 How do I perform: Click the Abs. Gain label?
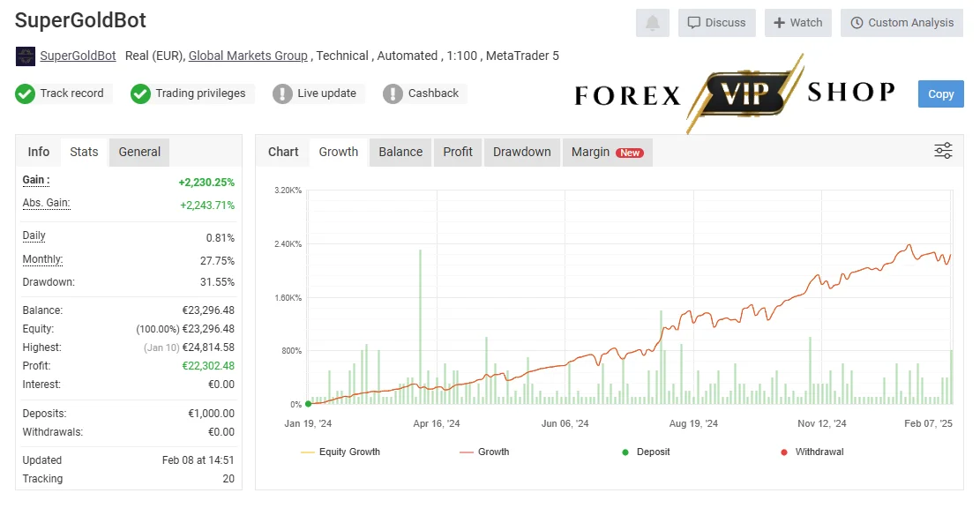(x=46, y=203)
